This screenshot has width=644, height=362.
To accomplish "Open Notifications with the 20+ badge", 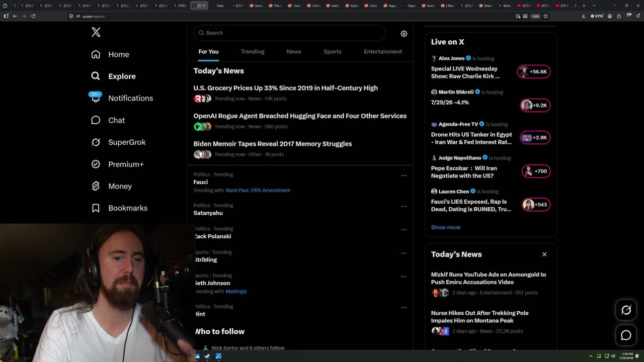I will (x=122, y=98).
